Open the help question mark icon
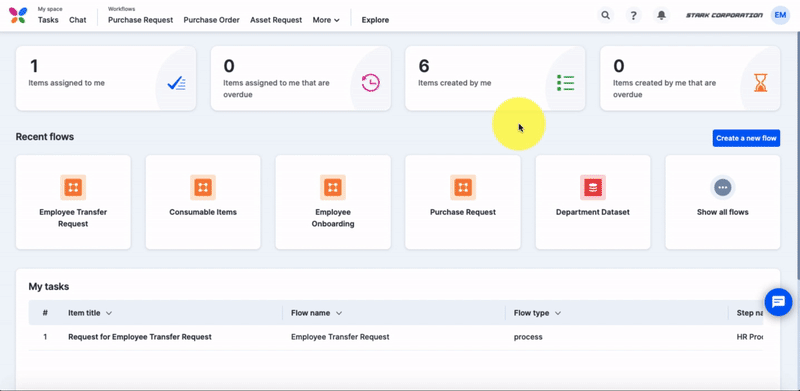Viewport: 800px width, 391px height. pyautogui.click(x=633, y=15)
